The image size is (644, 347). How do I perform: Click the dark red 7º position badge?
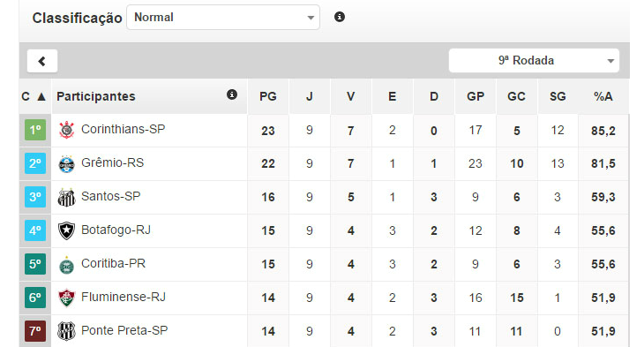pyautogui.click(x=35, y=331)
